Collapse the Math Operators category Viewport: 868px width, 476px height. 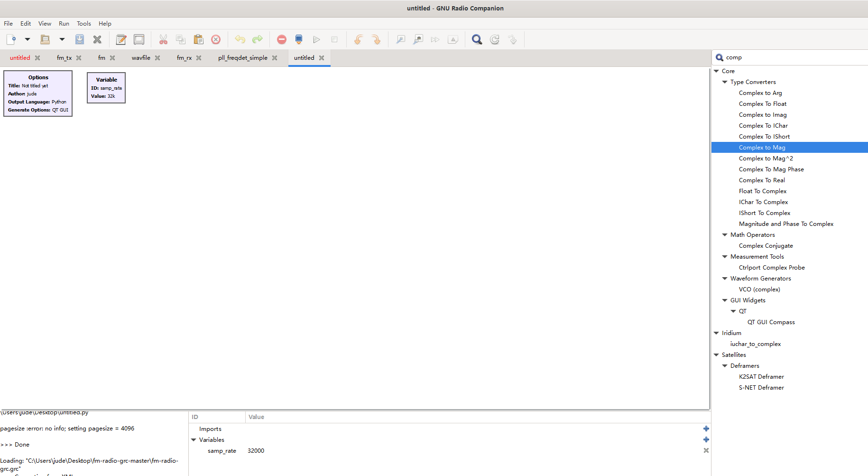pyautogui.click(x=725, y=235)
